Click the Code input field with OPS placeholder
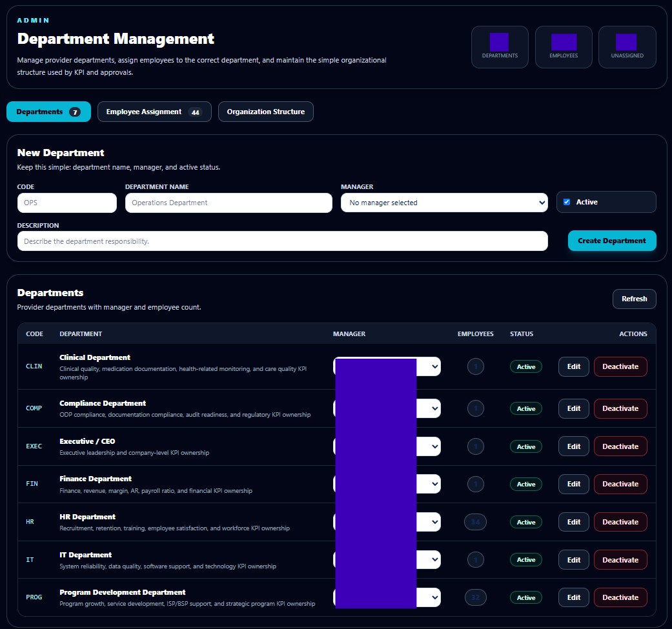 point(67,203)
